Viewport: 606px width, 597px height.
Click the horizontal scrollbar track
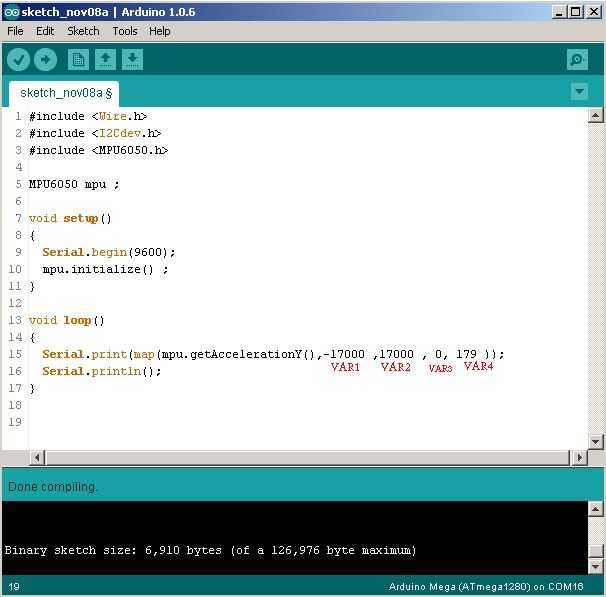308,458
